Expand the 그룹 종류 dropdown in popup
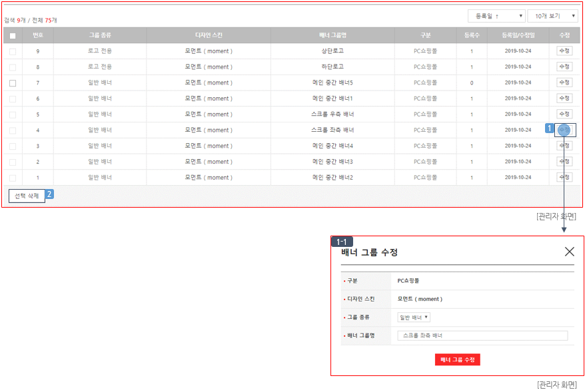587x392 pixels. (x=414, y=317)
